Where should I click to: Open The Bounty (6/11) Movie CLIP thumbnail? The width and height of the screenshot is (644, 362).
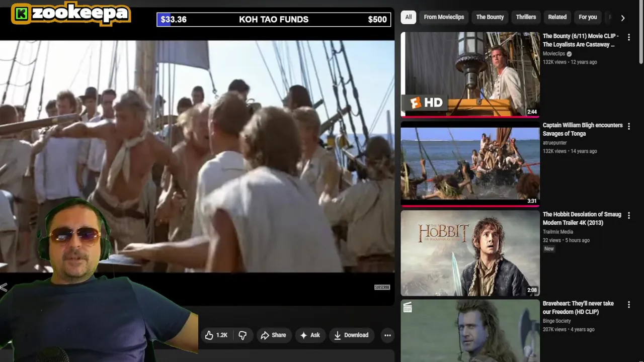(470, 74)
